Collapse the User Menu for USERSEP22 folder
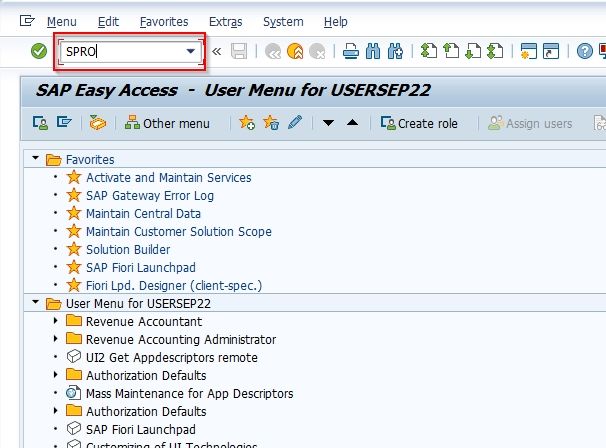This screenshot has height=448, width=606. click(36, 302)
